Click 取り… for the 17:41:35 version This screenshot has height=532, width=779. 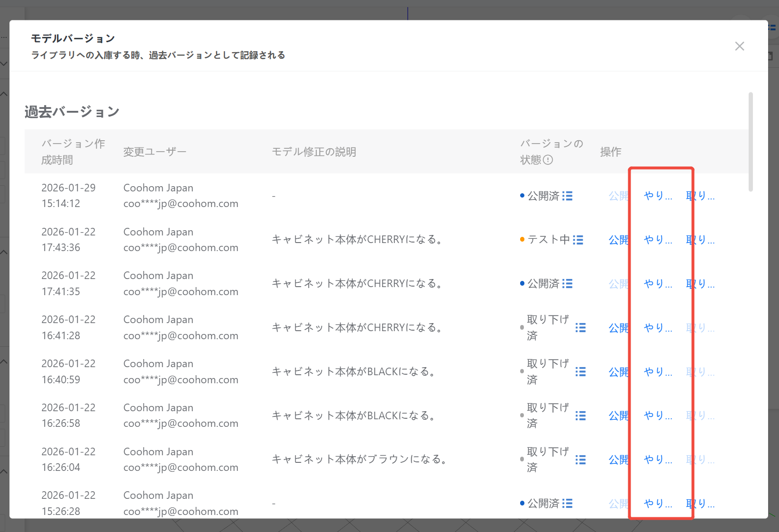(x=700, y=284)
